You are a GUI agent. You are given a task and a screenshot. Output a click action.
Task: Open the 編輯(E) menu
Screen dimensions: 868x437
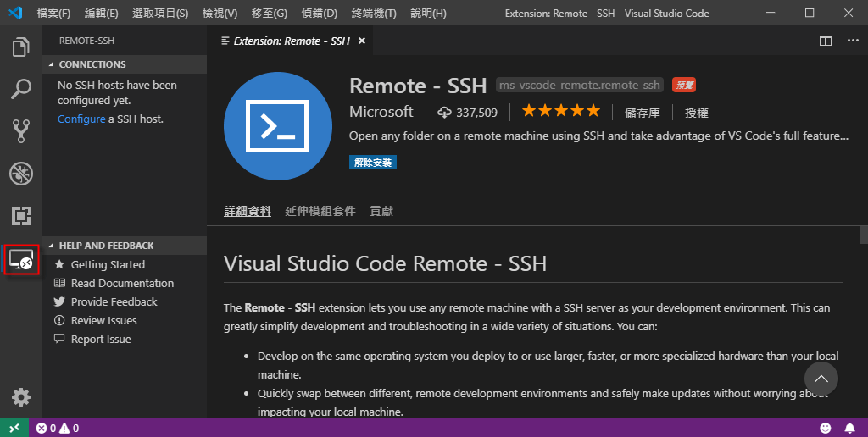coord(102,14)
